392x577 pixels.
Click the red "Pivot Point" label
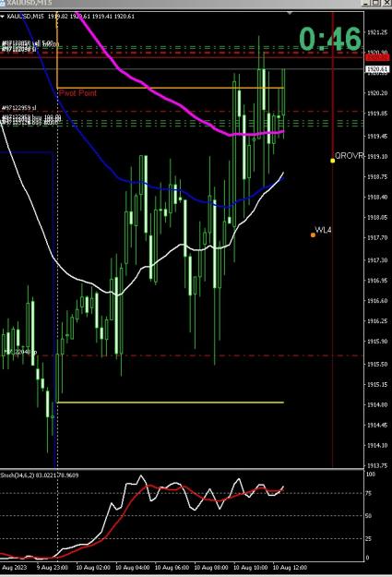(78, 93)
